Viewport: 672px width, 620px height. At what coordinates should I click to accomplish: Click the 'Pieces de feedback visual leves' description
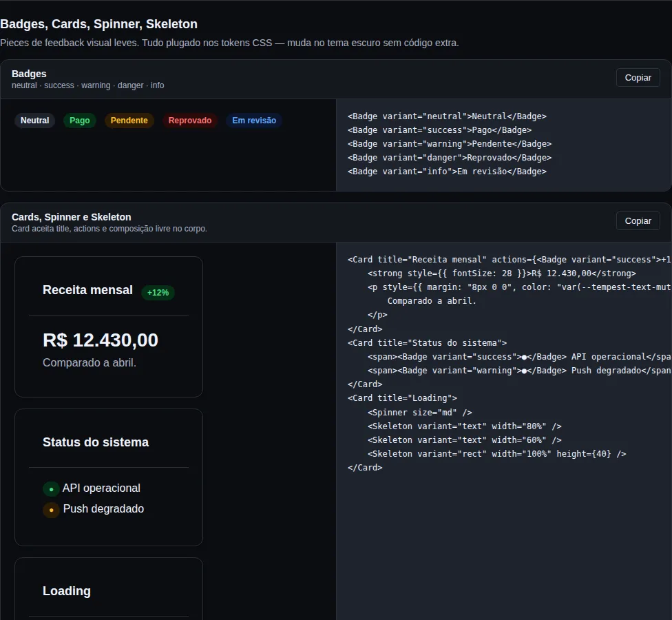click(229, 43)
